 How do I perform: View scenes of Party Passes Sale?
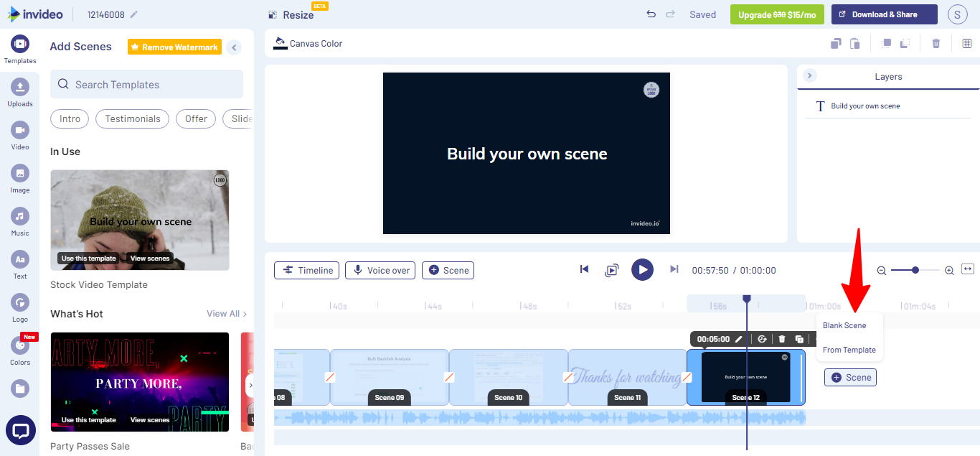coord(150,420)
